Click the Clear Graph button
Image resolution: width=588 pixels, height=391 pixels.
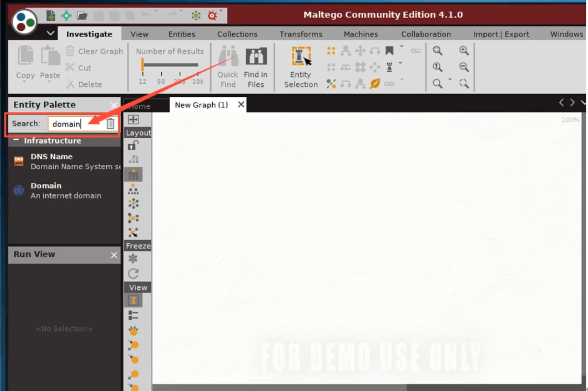click(95, 51)
